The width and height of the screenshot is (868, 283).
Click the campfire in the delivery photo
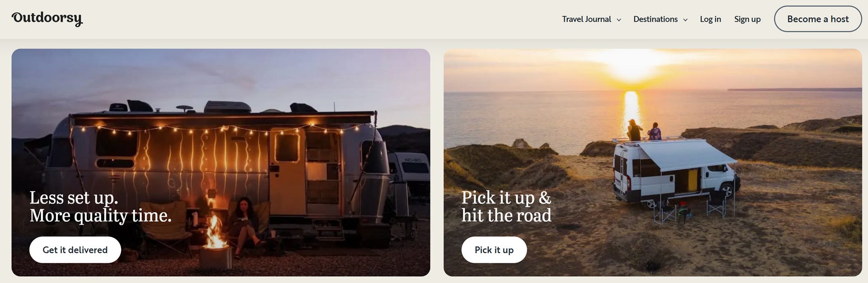(215, 233)
